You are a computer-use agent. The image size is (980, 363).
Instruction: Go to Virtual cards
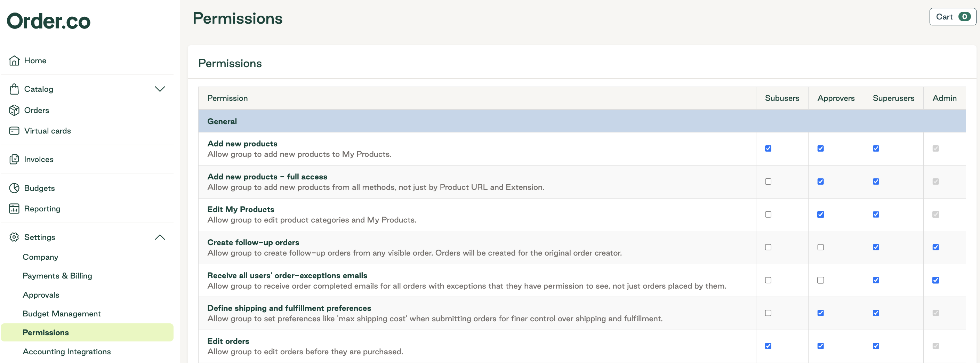tap(48, 131)
